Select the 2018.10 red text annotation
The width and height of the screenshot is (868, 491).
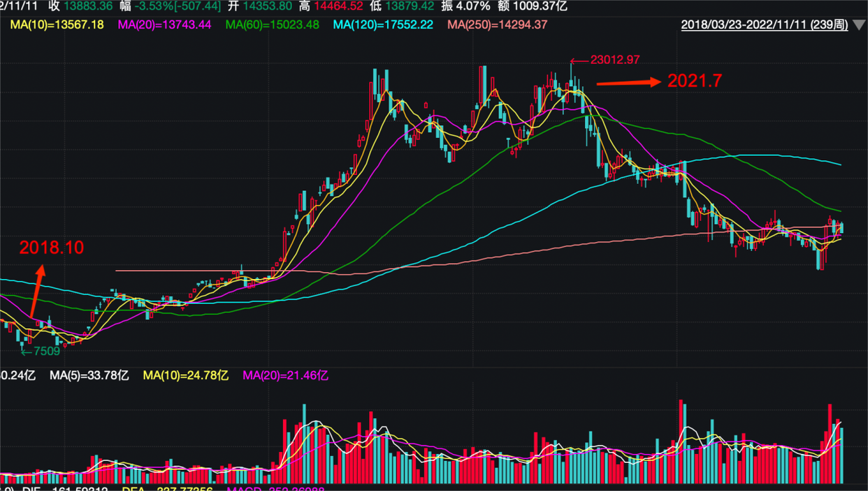point(51,248)
